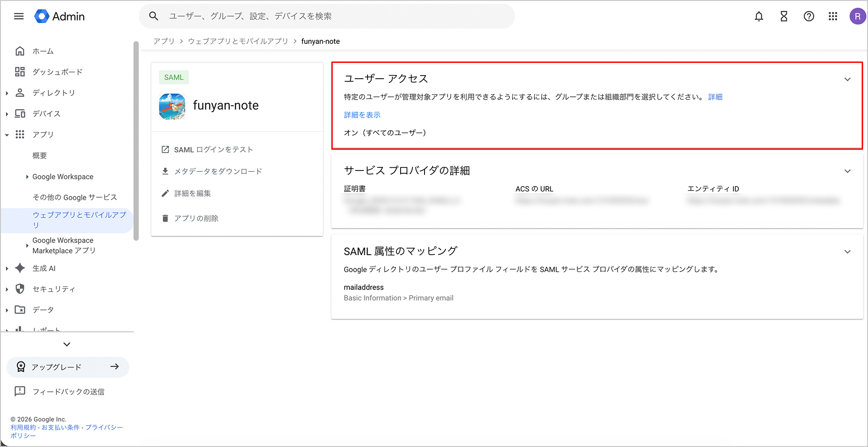This screenshot has height=447, width=868.
Task: Open the help question mark icon
Action: point(809,16)
